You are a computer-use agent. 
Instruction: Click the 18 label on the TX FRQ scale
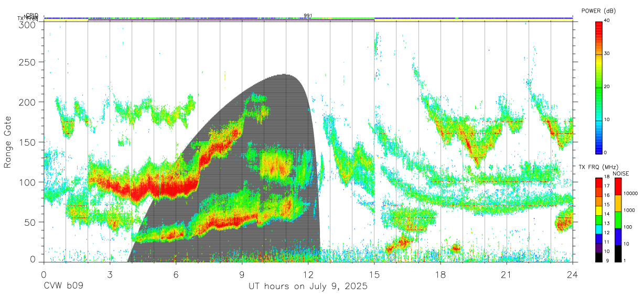608,177
